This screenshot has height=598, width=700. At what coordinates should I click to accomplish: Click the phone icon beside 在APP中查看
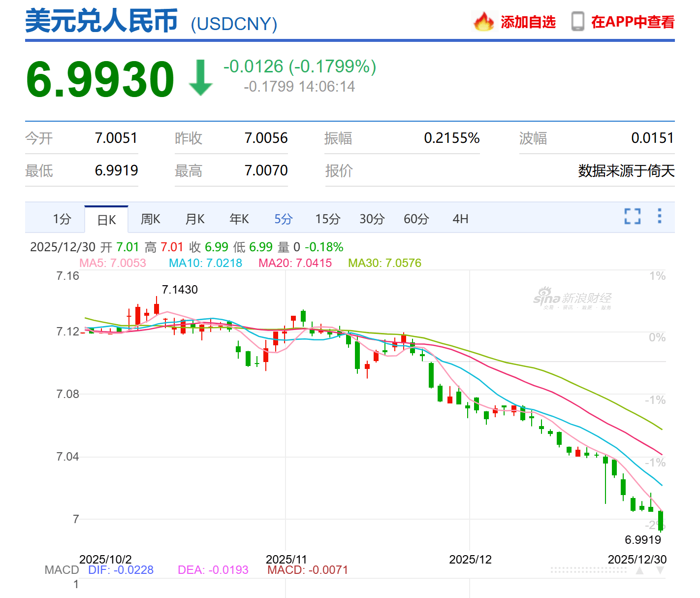(x=577, y=22)
